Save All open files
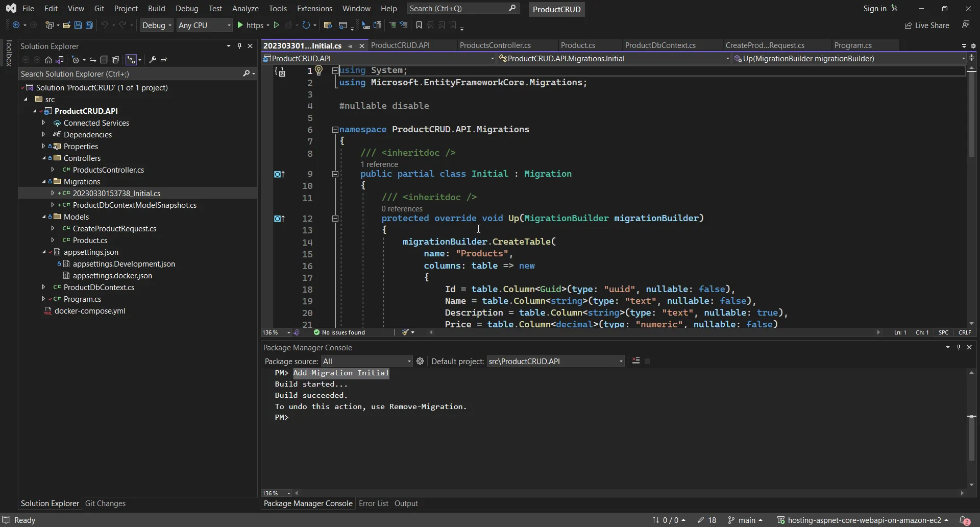This screenshot has height=527, width=980. coord(89,25)
